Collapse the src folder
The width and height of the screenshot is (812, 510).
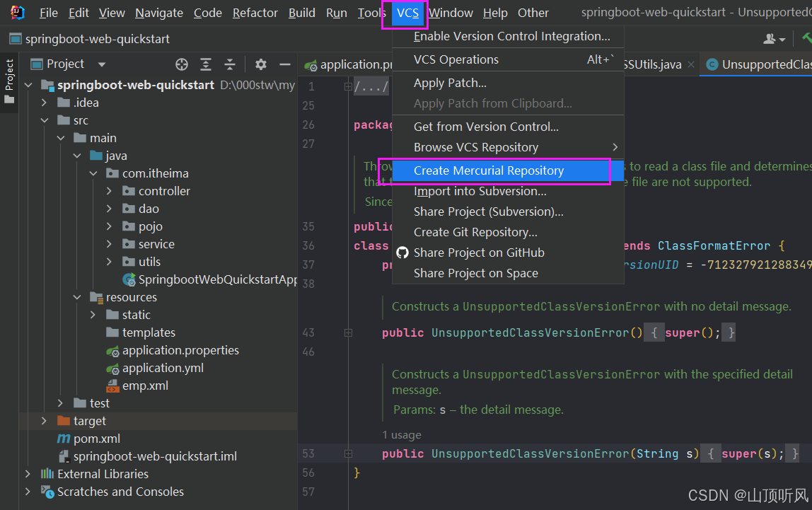(45, 120)
